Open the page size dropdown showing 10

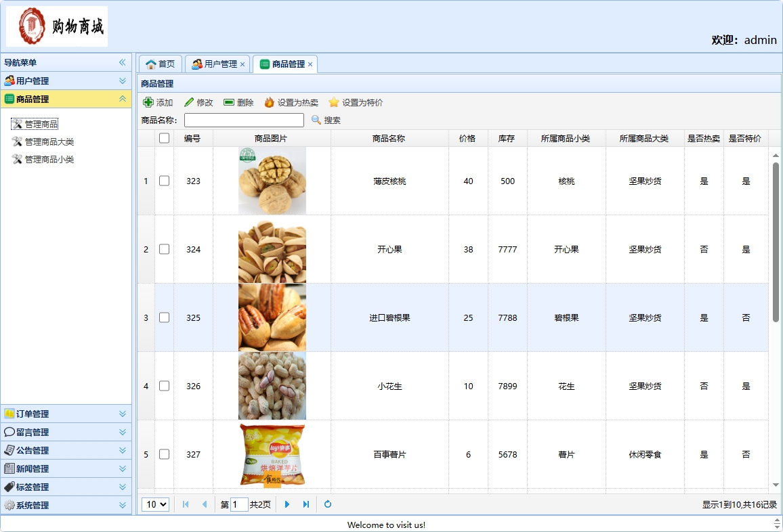pyautogui.click(x=154, y=504)
